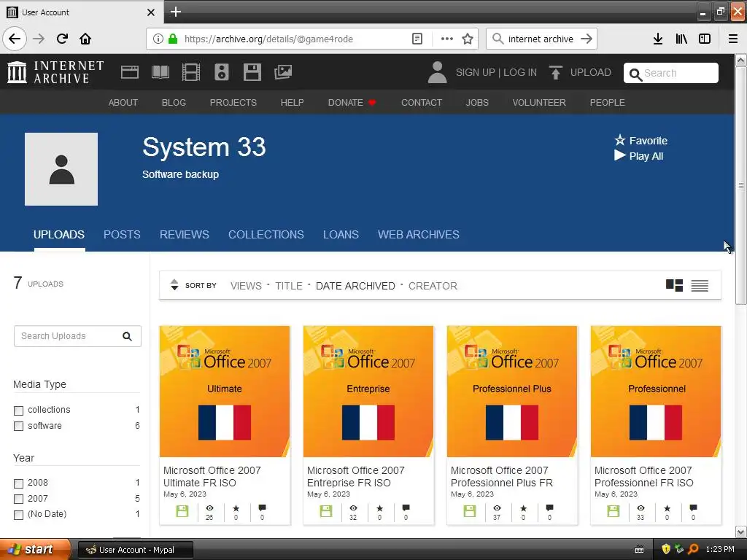
Task: Open the DONATE link
Action: point(352,102)
